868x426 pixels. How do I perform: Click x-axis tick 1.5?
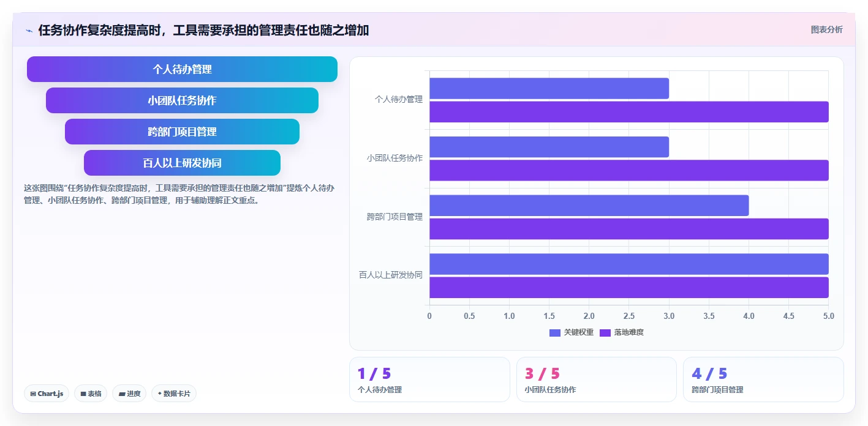pos(549,316)
